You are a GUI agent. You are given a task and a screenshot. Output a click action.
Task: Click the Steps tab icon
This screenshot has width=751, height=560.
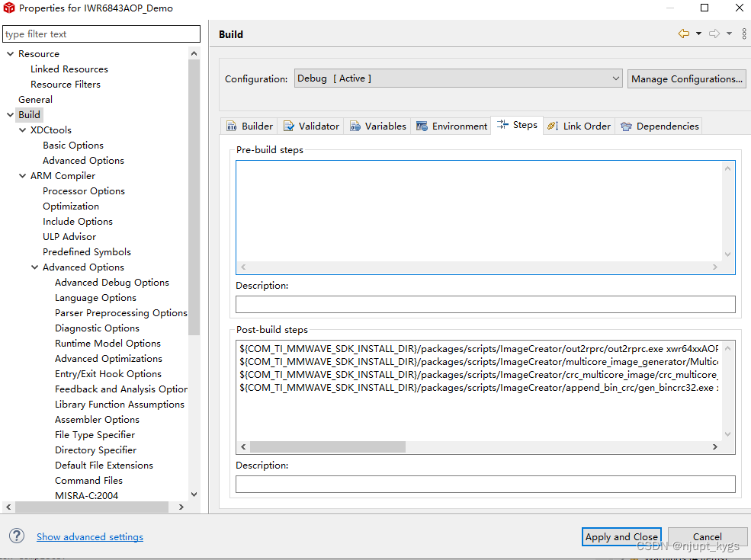coord(502,124)
